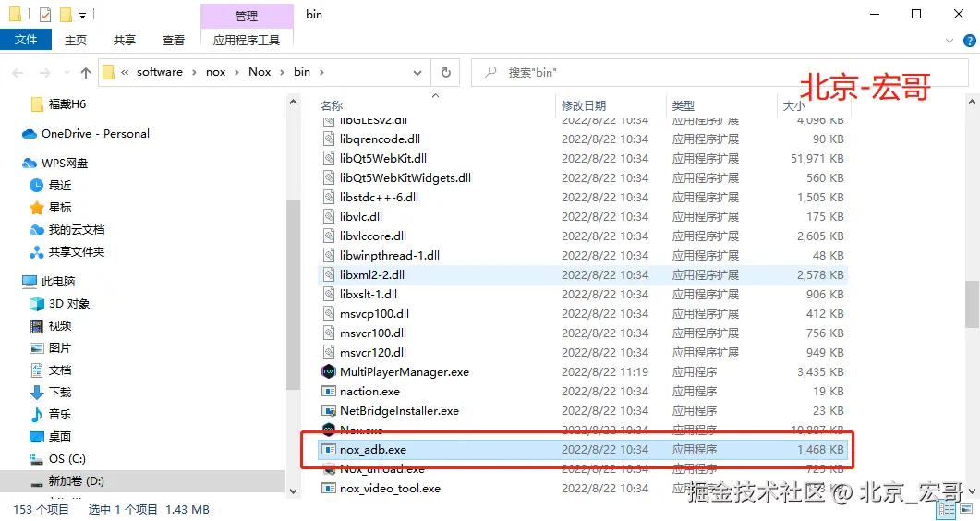Click the Up arrow navigation button
The height and width of the screenshot is (521, 980).
(x=86, y=72)
